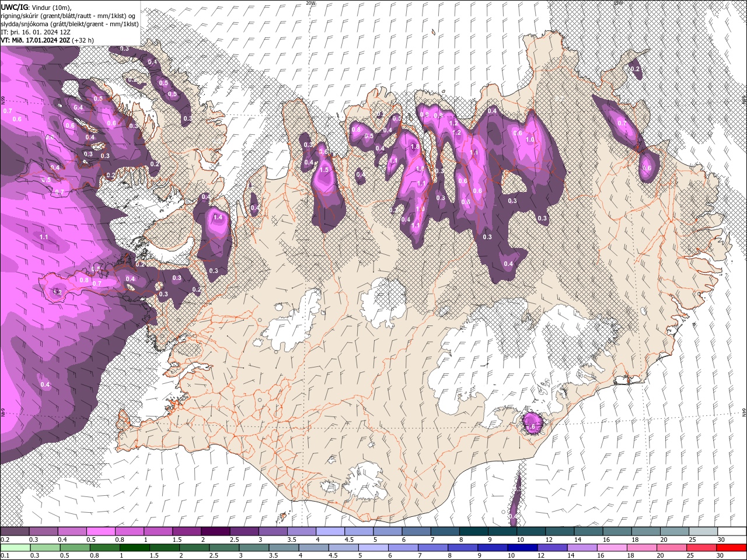Pick the rain swatch between 20 and 25
The width and height of the screenshot is (747, 560).
coord(671,548)
